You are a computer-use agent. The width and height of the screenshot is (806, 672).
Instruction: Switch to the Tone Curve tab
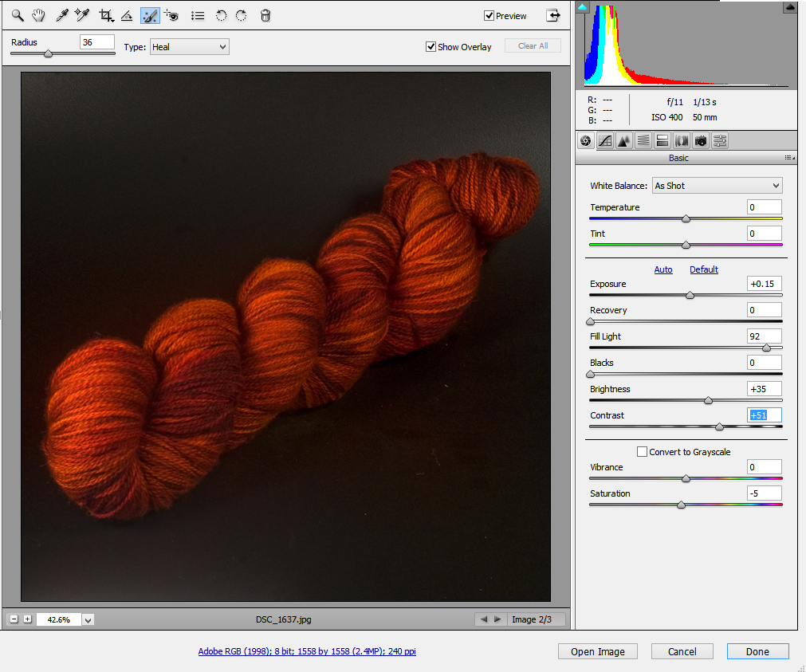click(x=605, y=141)
